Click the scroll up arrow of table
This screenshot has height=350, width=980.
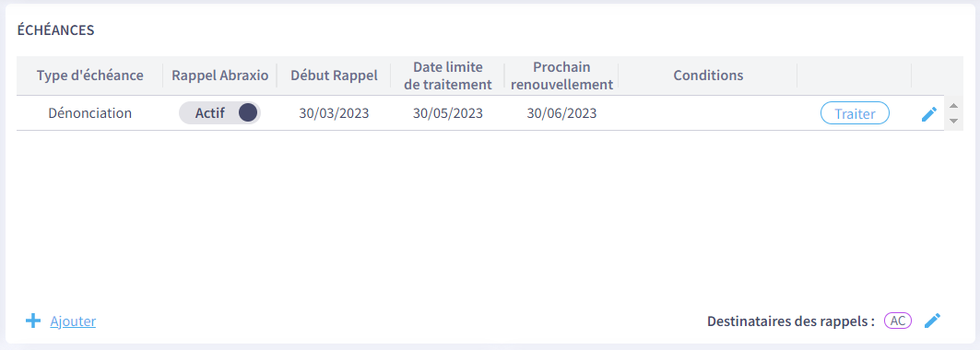coord(953,105)
